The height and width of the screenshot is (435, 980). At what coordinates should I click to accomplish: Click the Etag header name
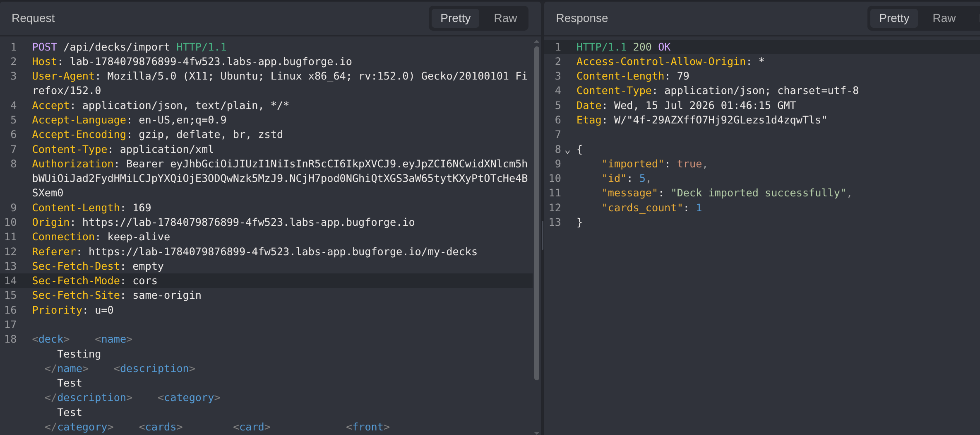click(589, 120)
